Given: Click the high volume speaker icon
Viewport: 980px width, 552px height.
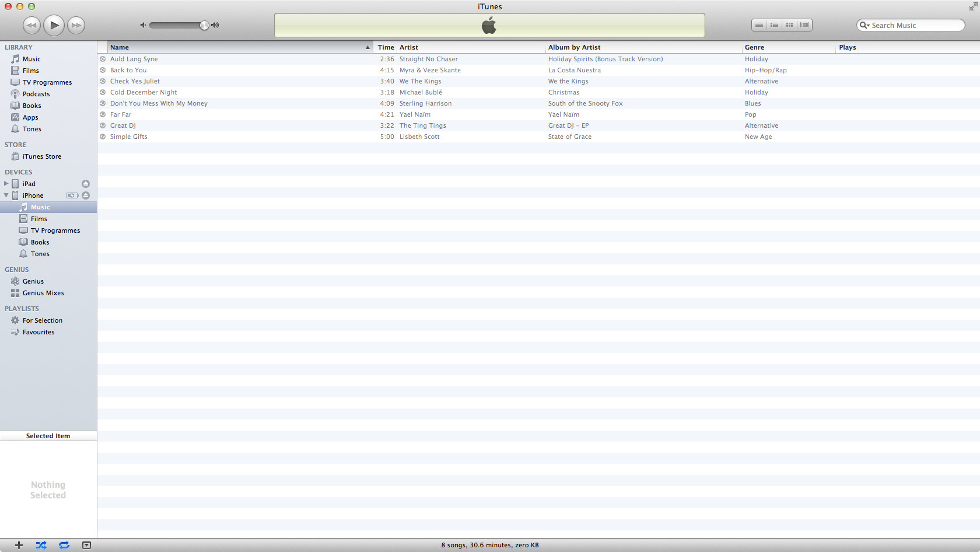Looking at the screenshot, I should click(215, 25).
